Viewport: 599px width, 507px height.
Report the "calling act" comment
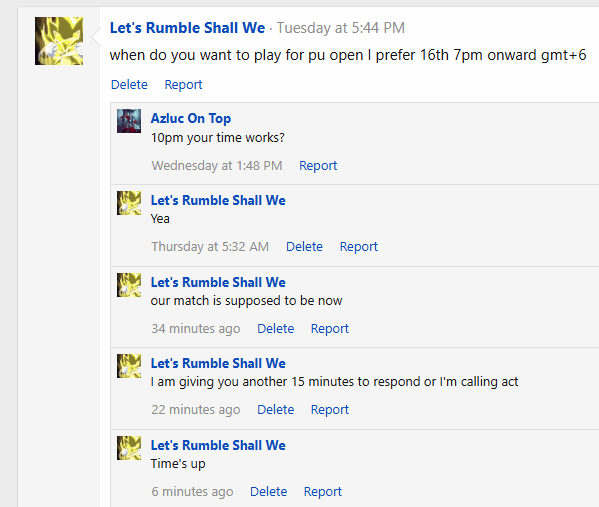pyautogui.click(x=330, y=410)
